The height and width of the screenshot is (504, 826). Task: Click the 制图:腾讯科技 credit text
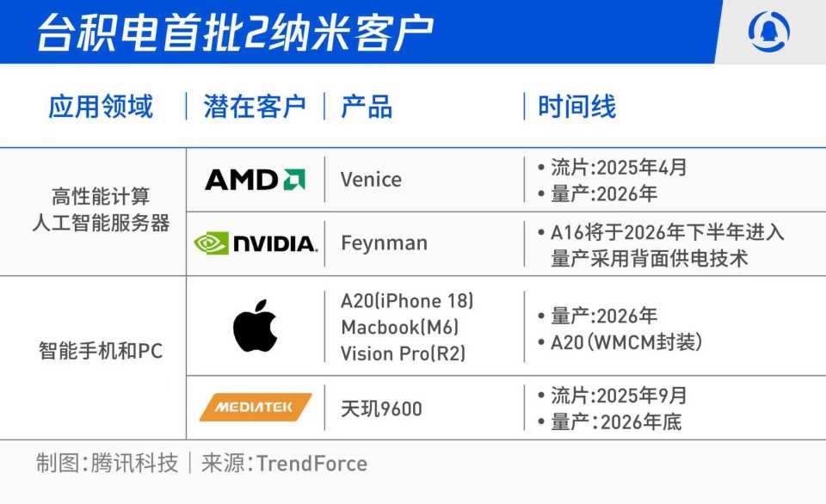tap(107, 464)
